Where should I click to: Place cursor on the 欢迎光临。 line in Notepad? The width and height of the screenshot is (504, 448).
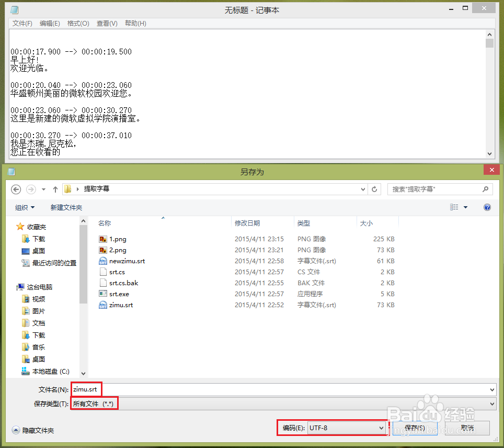point(30,68)
